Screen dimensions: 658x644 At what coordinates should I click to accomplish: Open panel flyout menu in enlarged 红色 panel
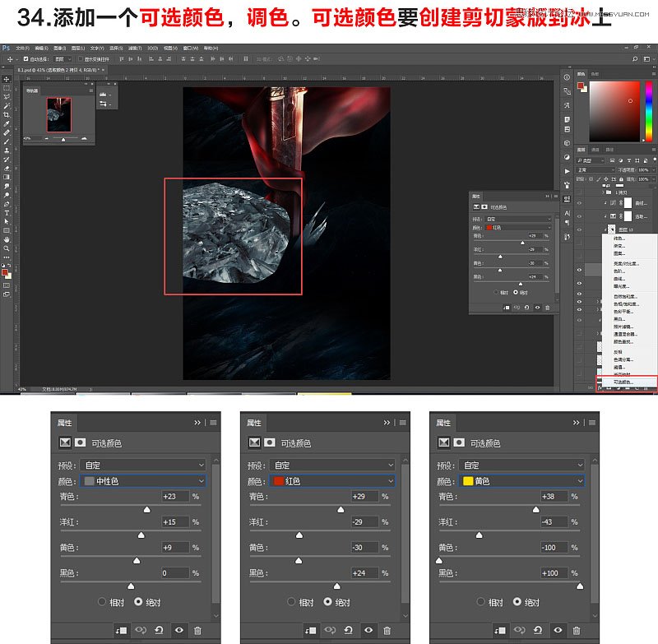pos(403,423)
